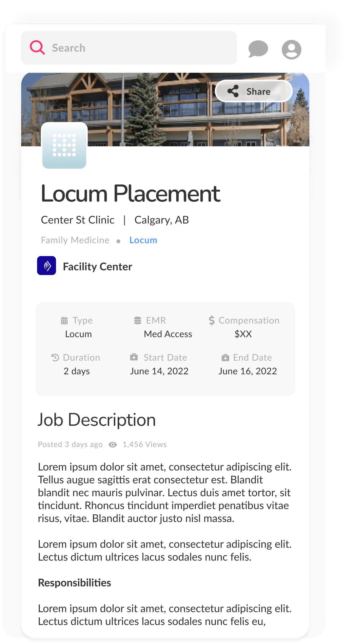
Task: Click the Responsibilities heading
Action: [x=74, y=583]
